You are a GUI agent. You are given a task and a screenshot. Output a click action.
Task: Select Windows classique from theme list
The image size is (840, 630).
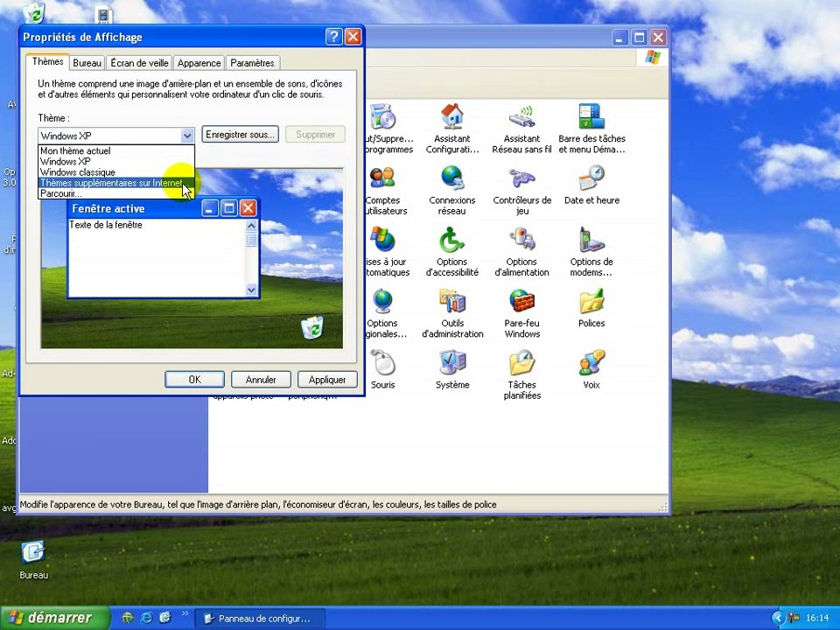coord(78,172)
